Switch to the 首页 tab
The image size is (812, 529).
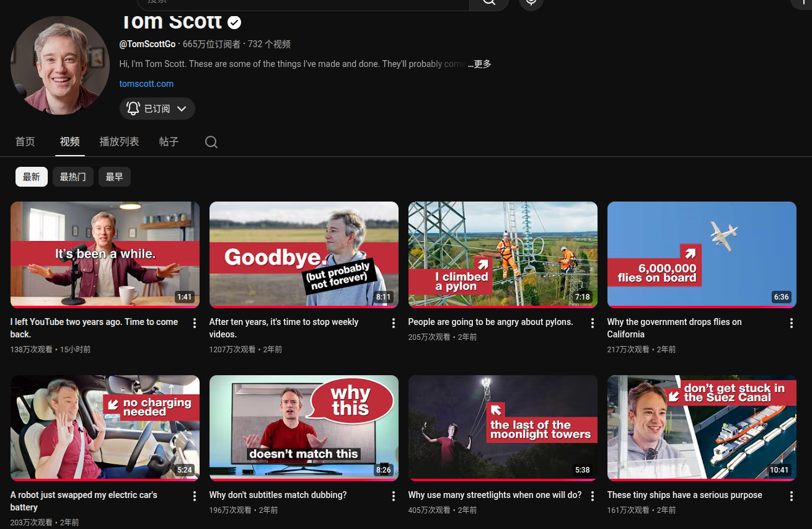click(x=25, y=142)
